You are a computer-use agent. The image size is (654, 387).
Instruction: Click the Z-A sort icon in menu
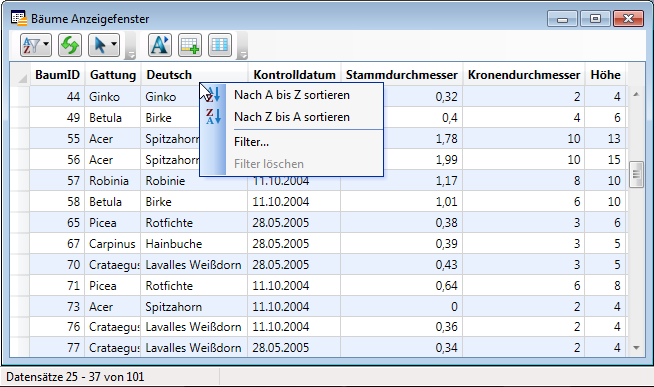(213, 117)
